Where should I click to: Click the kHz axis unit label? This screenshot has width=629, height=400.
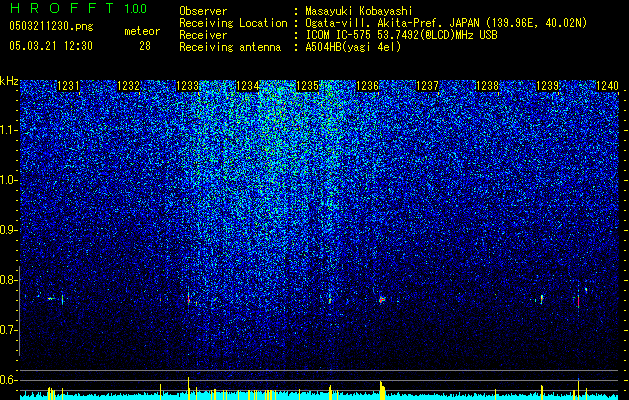pos(9,81)
